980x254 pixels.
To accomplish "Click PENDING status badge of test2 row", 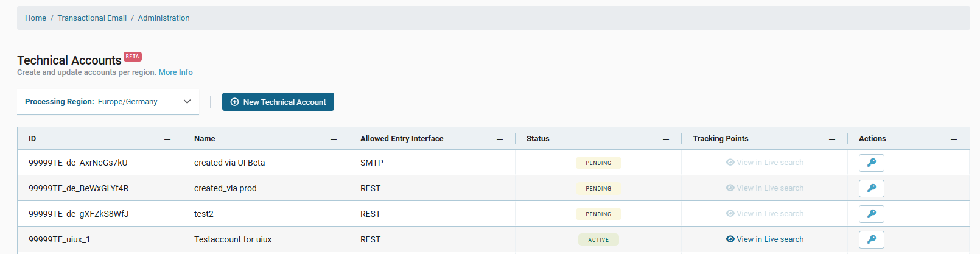I will (598, 214).
